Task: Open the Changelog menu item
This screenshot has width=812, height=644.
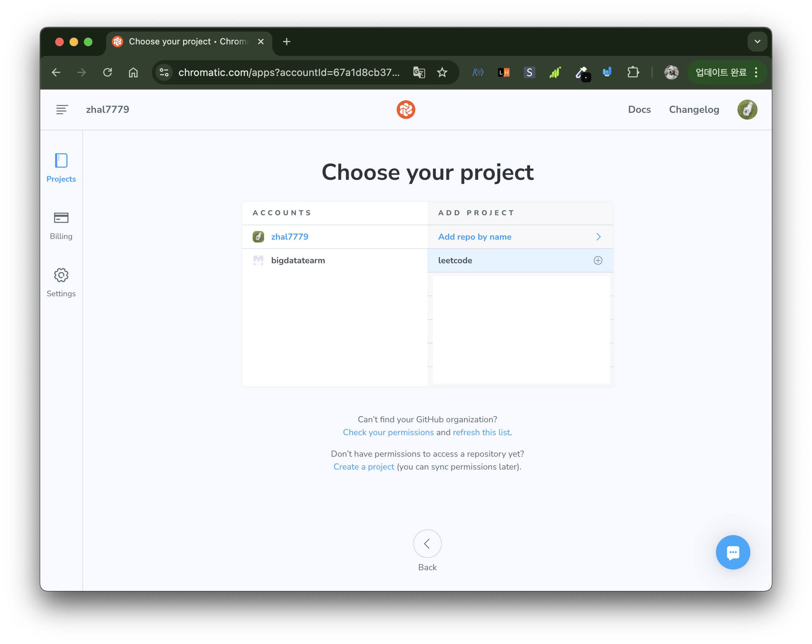Action: click(694, 110)
